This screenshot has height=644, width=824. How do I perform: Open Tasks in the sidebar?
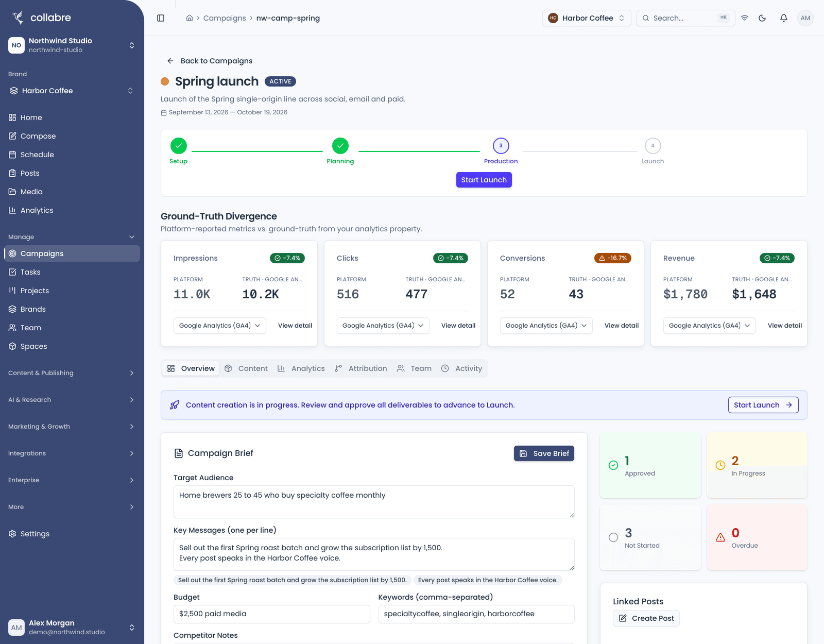(x=72, y=272)
